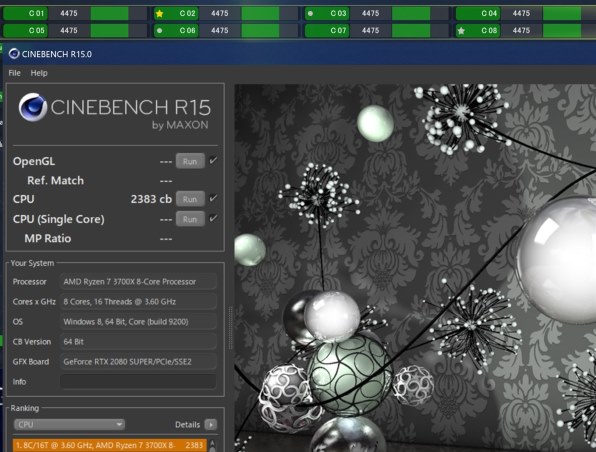Click the rendered scene preview image
Viewport: 596px width, 452px height.
click(415, 268)
